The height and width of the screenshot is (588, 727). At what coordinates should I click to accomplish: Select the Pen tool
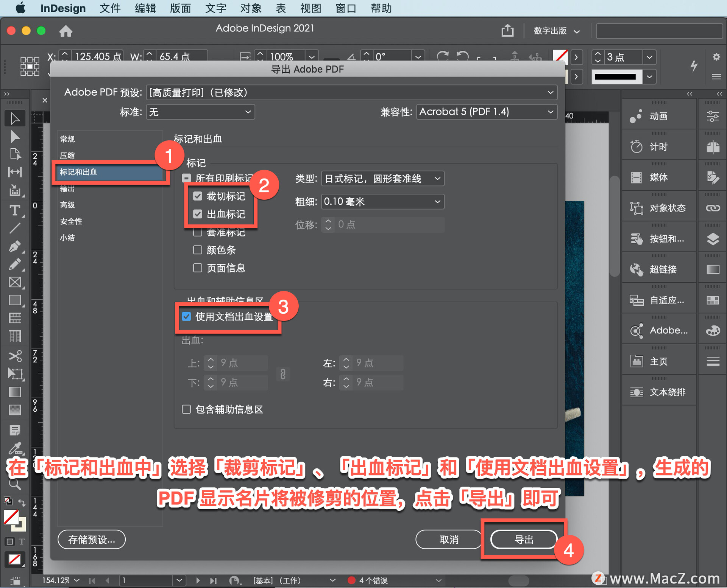(15, 246)
